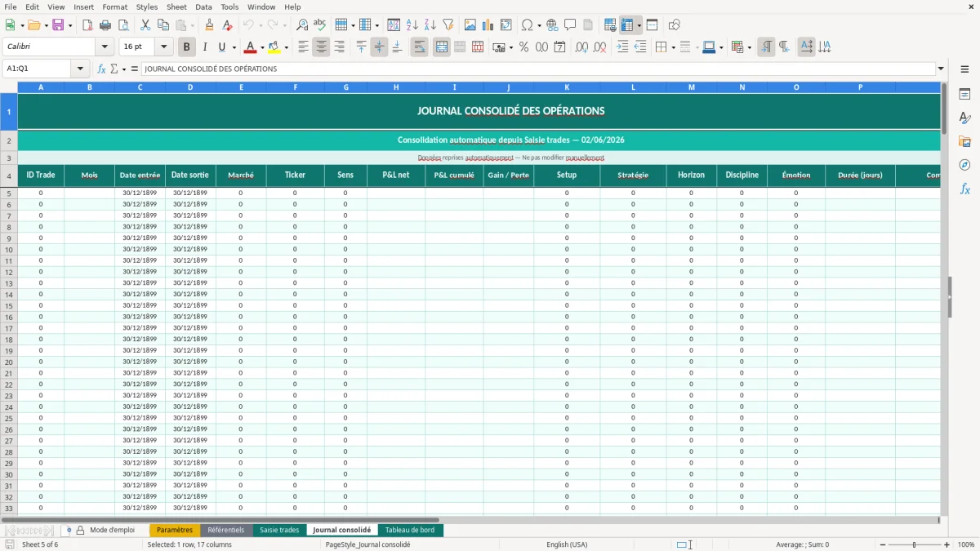Viewport: 980px width, 551px height.
Task: Open the Data menu
Action: [x=203, y=7]
